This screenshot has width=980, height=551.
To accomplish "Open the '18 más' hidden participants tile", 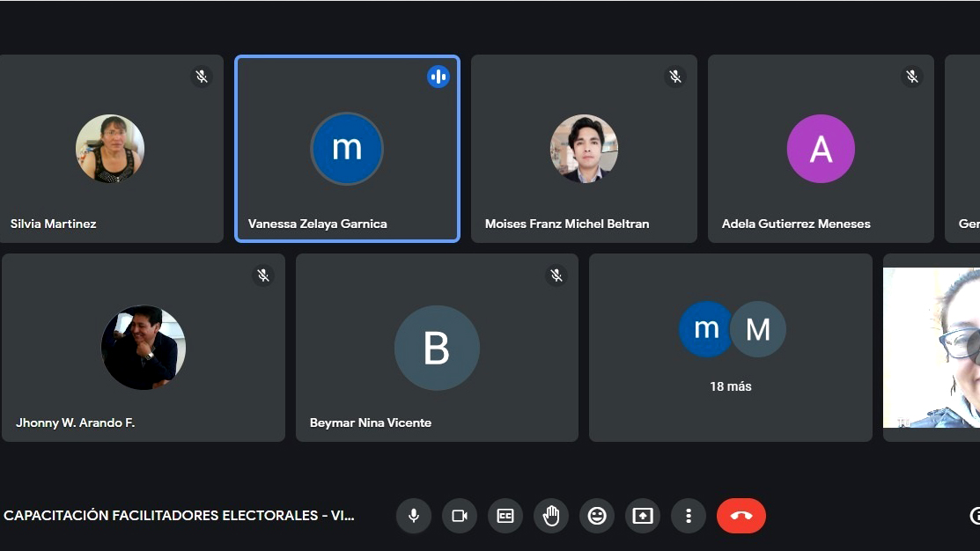I will coord(731,347).
